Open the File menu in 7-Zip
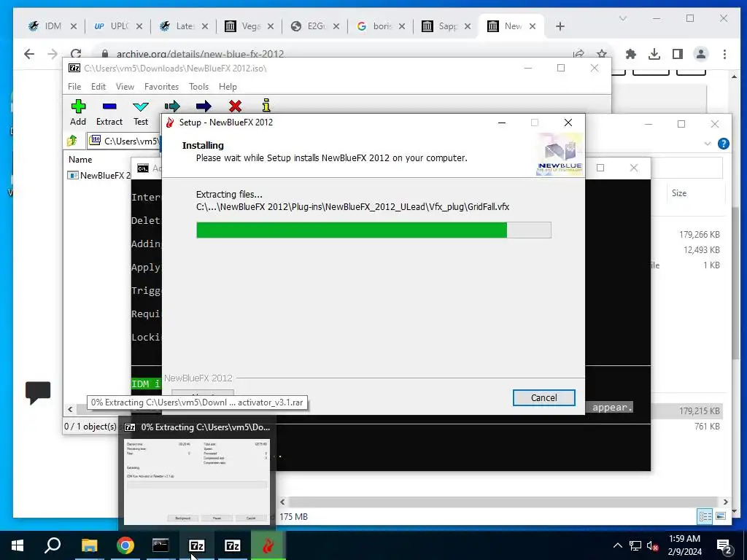 point(74,87)
